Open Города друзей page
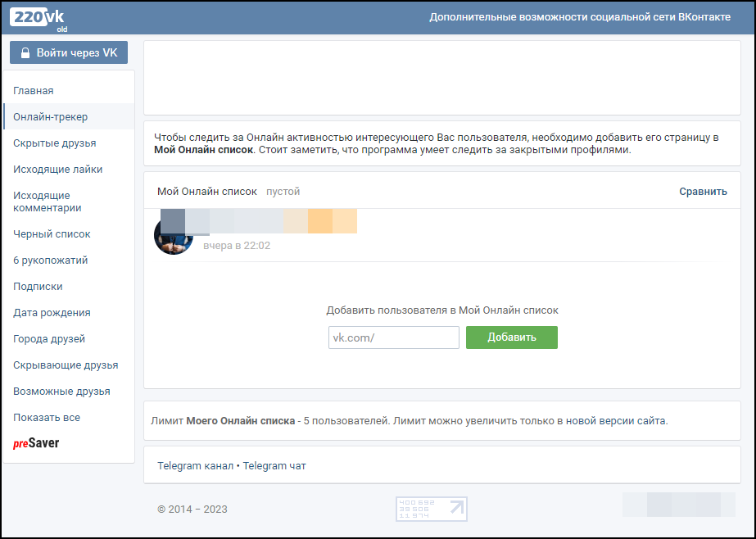The height and width of the screenshot is (539, 756). tap(49, 339)
